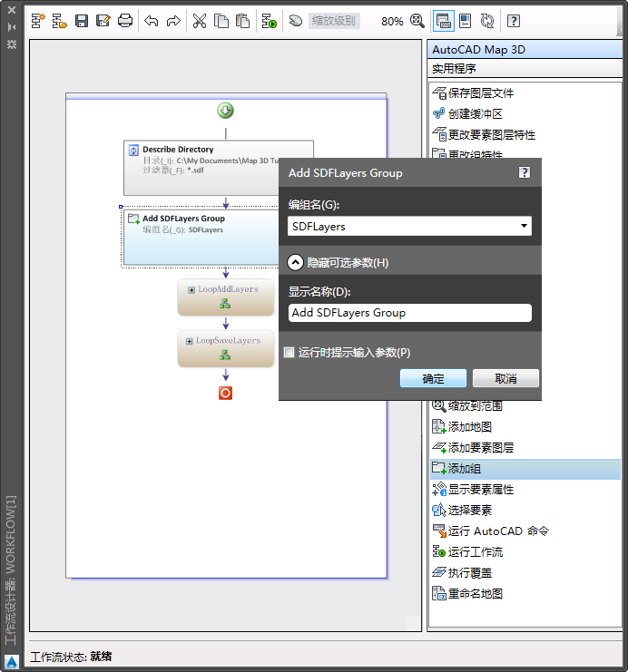
Task: Select 创建缓冲区 activity
Action: click(467, 113)
